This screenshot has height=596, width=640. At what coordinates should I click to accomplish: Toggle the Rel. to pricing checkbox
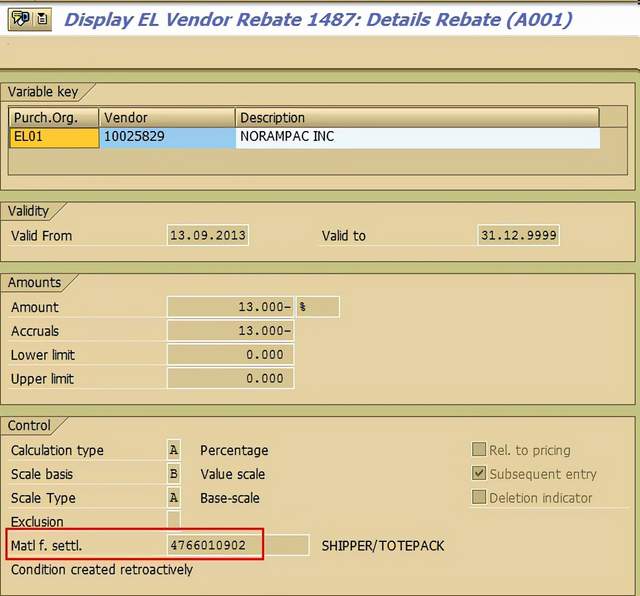click(478, 449)
